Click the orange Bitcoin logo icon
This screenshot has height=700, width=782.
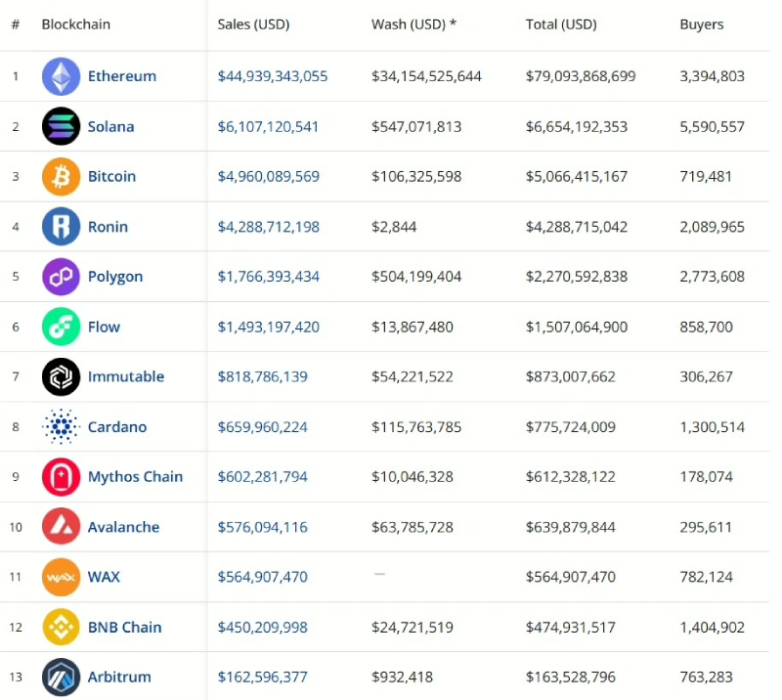pos(61,177)
